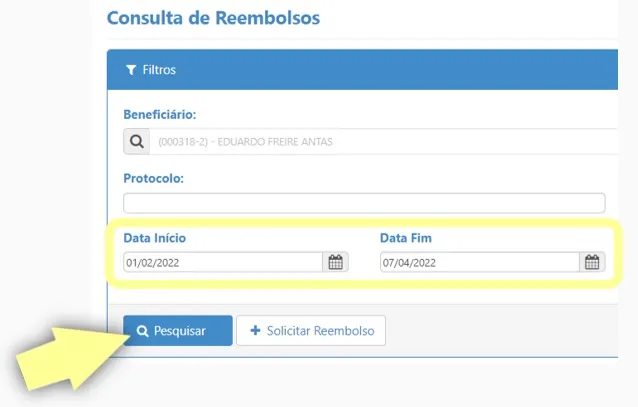Image resolution: width=638 pixels, height=407 pixels.
Task: Click the Solicitar Reembolso button text
Action: click(320, 331)
